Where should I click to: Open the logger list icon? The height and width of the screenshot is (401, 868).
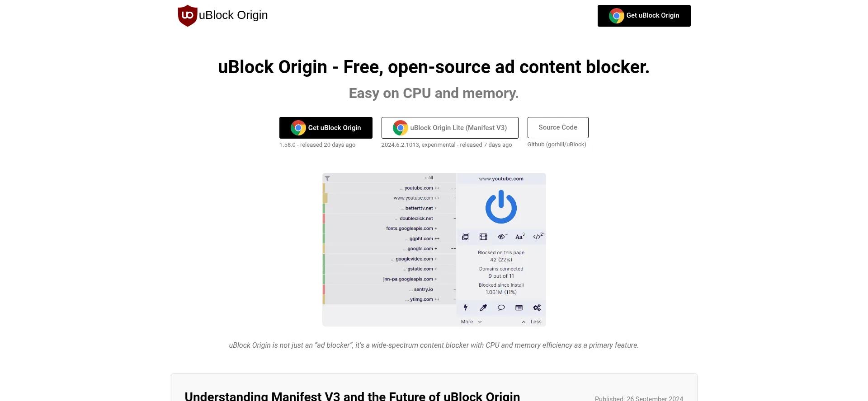pos(519,308)
